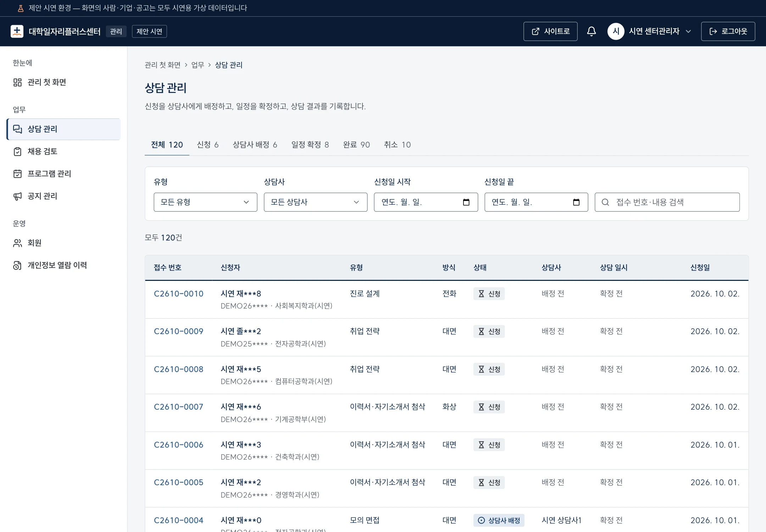Switch to the 상담사 배정 6 tab

255,145
